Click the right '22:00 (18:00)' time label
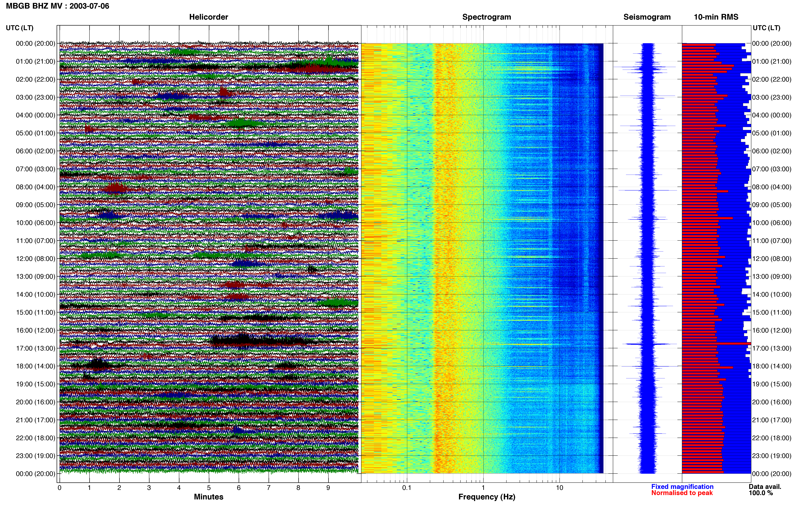 tap(772, 438)
